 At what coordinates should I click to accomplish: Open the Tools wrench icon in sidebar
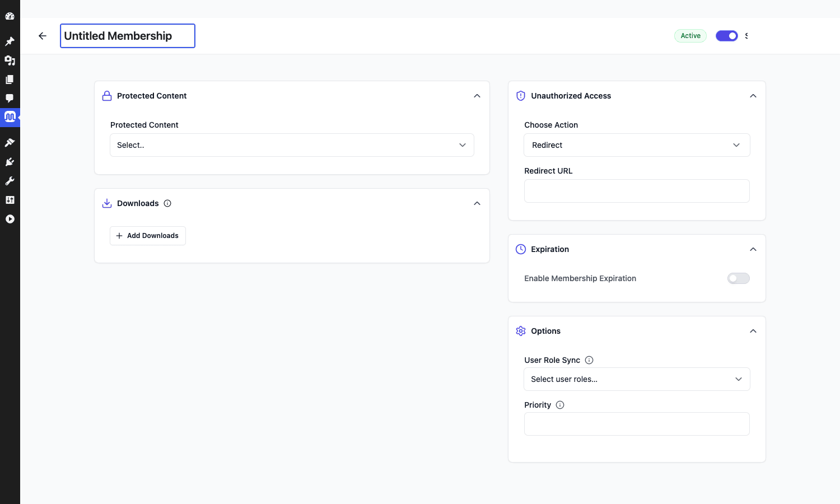tap(10, 181)
